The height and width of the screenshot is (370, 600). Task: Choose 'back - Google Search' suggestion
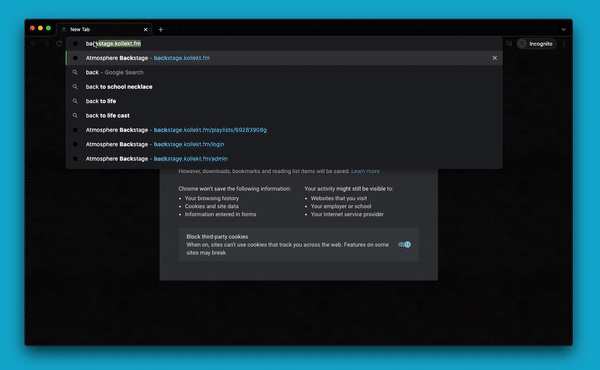click(284, 72)
